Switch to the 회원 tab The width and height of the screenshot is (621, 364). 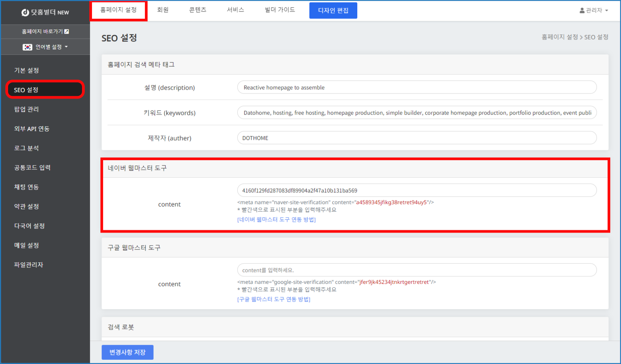(163, 10)
